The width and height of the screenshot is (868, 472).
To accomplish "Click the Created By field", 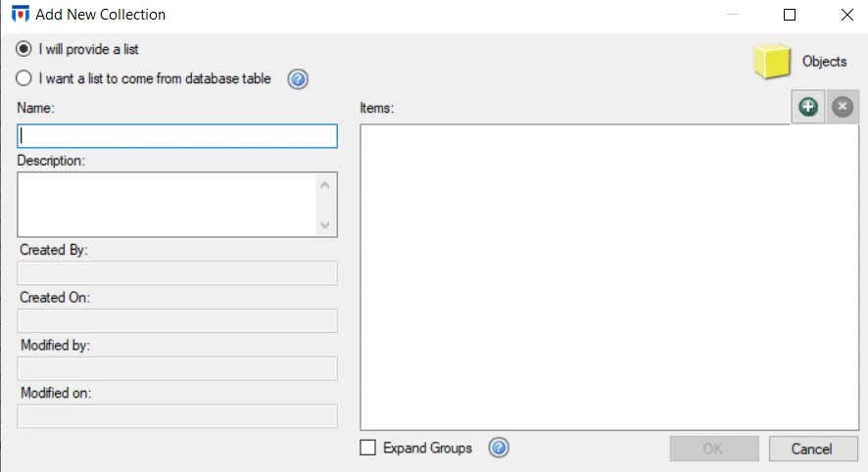I will pos(177,273).
